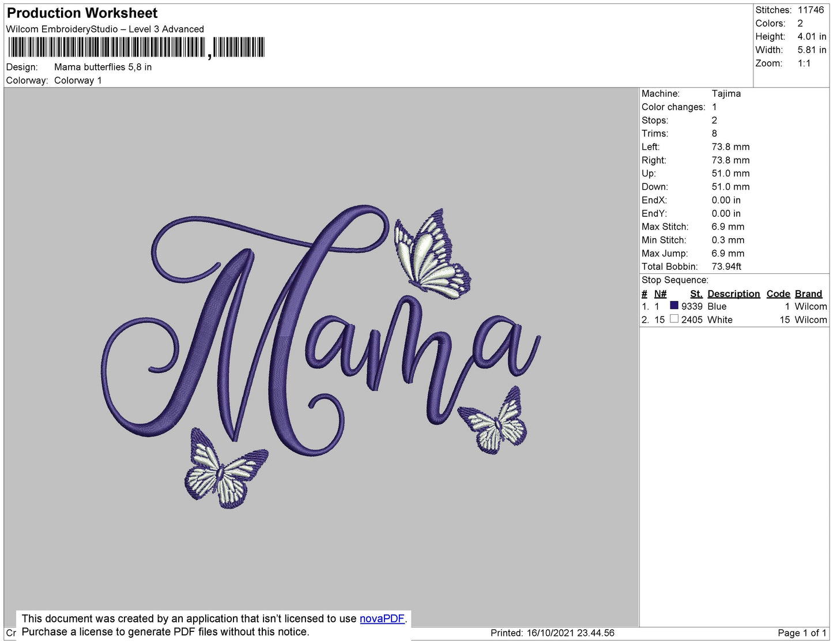
Task: Select 'Wilcom EmbroideryStudio – Level 3 Advanced' text
Action: (x=105, y=29)
